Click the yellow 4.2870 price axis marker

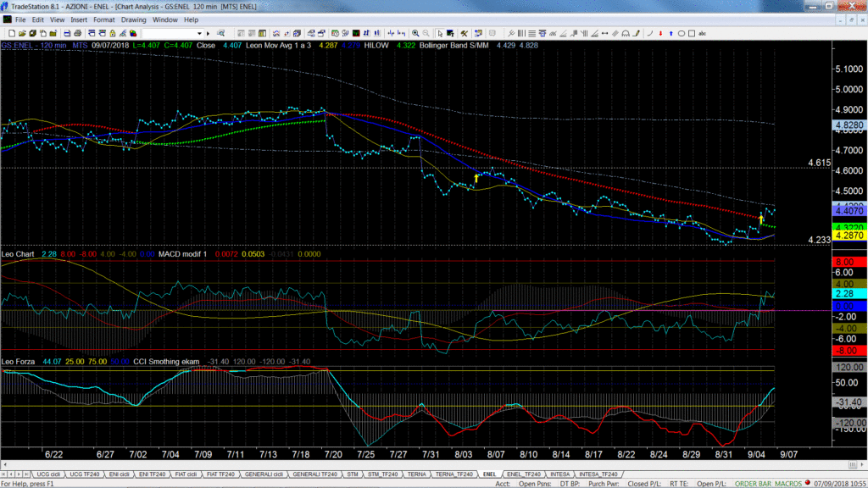point(849,236)
